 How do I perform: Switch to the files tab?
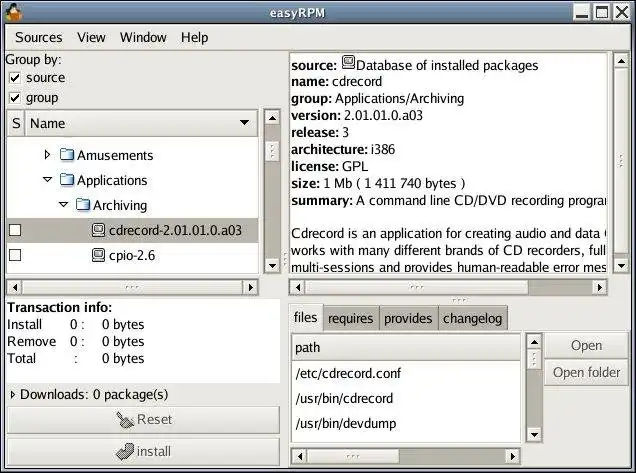[x=305, y=317]
